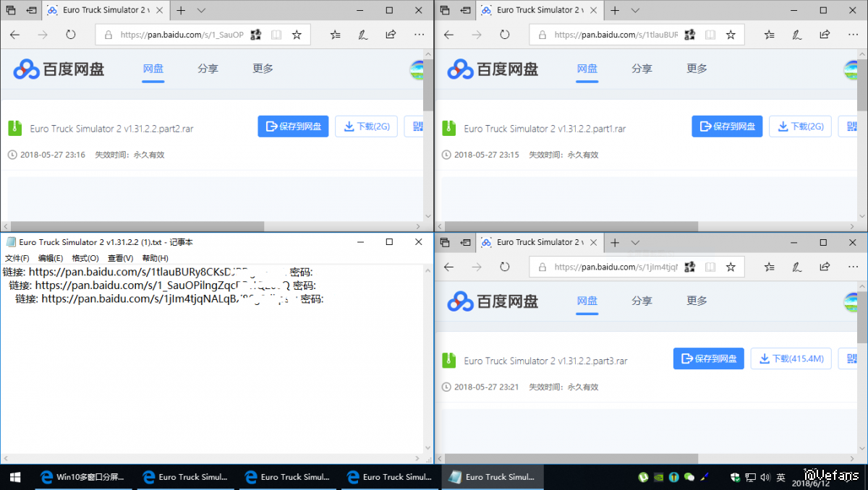868x490 pixels.
Task: Select the 更多 tab in part1 Baidu page
Action: pyautogui.click(x=697, y=69)
